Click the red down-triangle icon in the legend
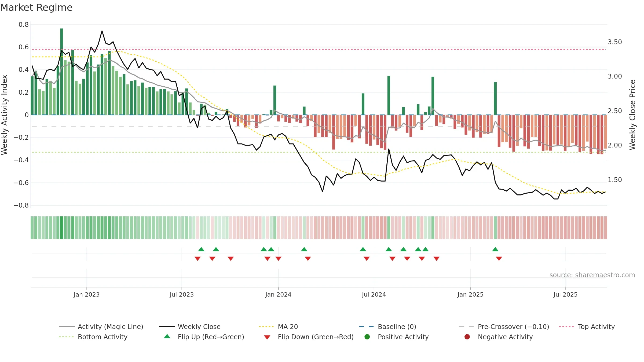 [267, 337]
